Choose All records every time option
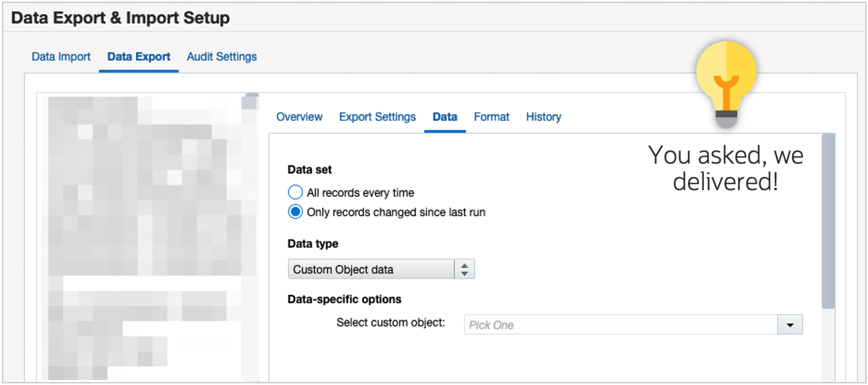Screen dimensions: 868x385 295,192
